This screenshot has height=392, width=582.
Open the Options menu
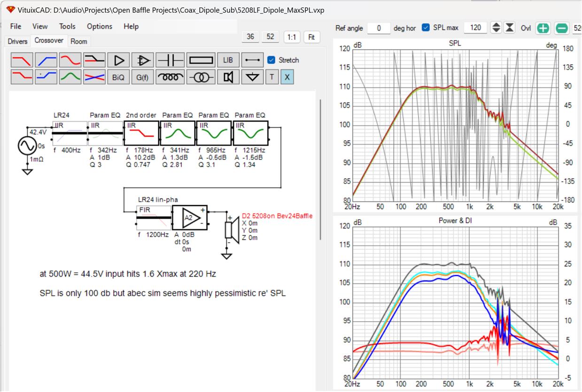tap(100, 26)
